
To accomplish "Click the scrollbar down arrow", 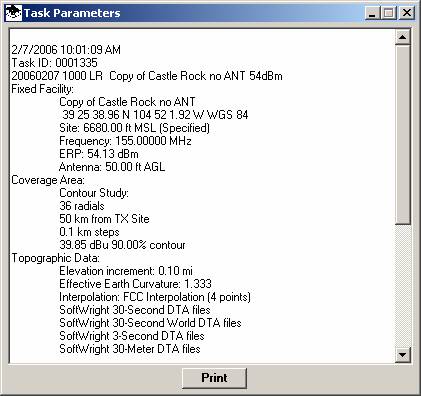I will pos(402,355).
